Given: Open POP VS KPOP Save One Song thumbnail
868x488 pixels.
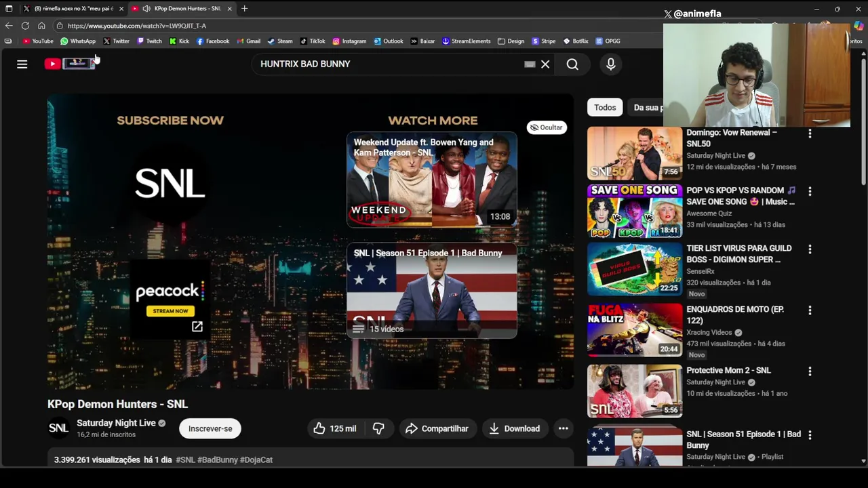Looking at the screenshot, I should (635, 211).
